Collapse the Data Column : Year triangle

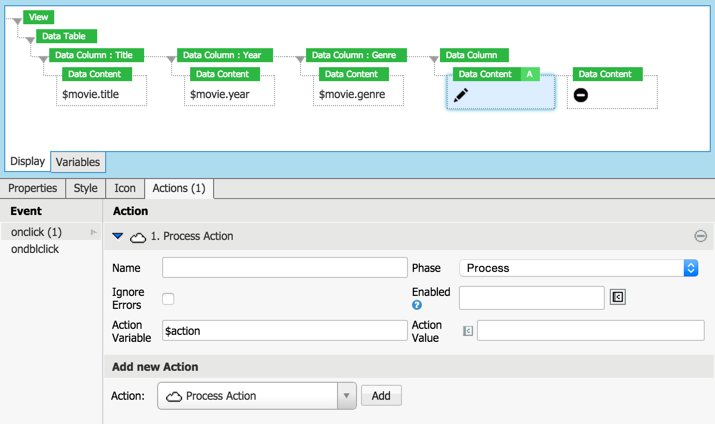(171, 59)
